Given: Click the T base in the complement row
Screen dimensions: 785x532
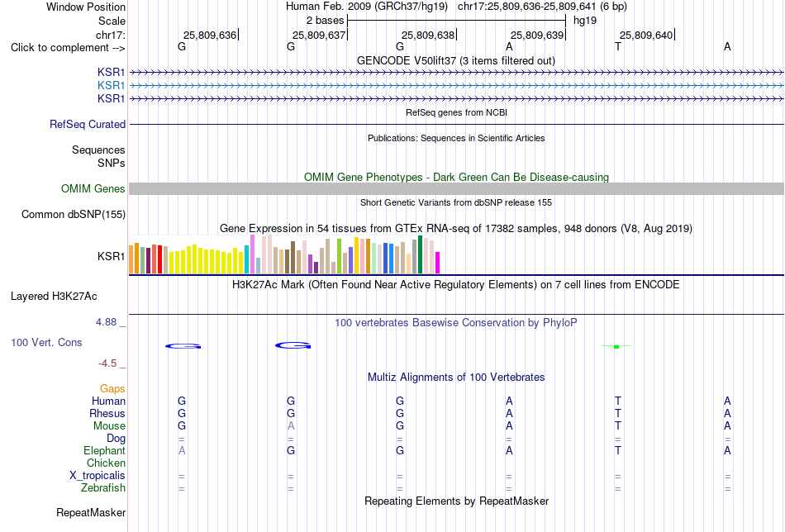Looking at the screenshot, I should pyautogui.click(x=618, y=46).
